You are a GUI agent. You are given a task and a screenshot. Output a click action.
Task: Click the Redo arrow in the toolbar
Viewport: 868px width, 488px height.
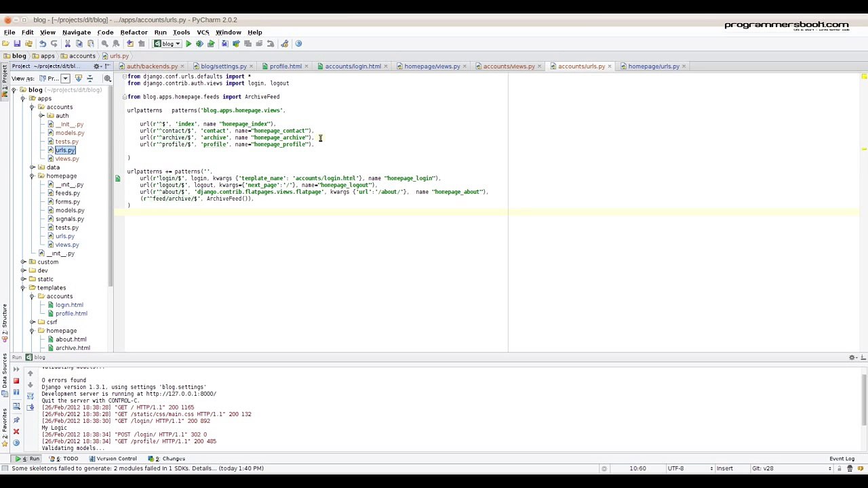[54, 44]
